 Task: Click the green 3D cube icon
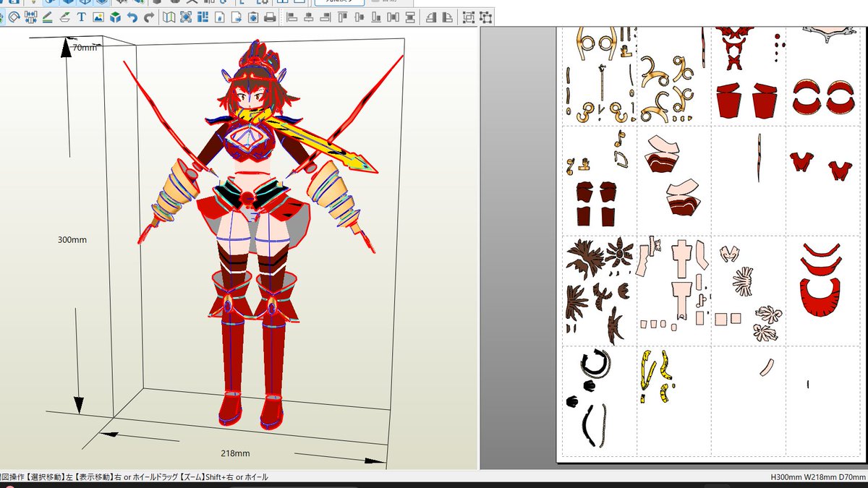click(x=115, y=17)
